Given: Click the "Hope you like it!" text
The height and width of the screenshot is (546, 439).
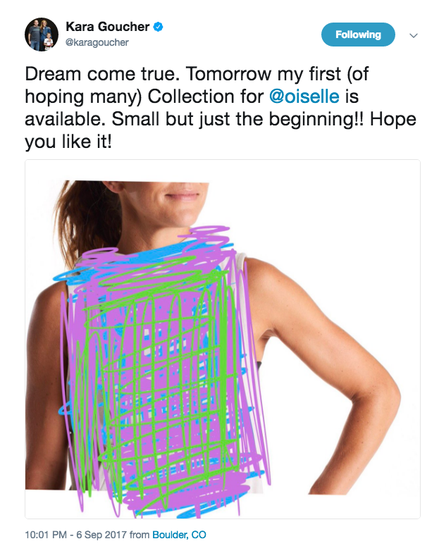Looking at the screenshot, I should [221, 131].
